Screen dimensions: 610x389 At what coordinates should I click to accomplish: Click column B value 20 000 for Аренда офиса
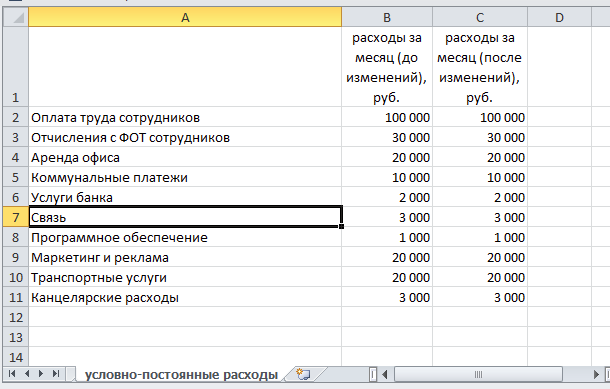387,157
